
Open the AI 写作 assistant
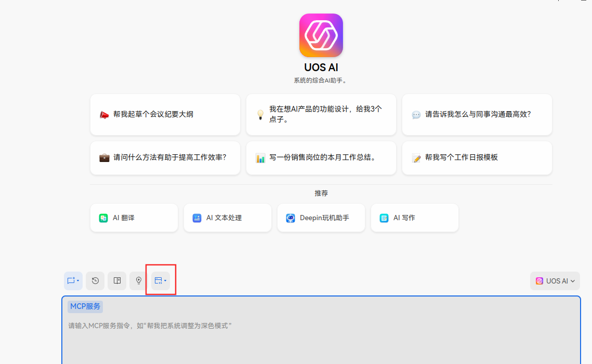pyautogui.click(x=415, y=218)
